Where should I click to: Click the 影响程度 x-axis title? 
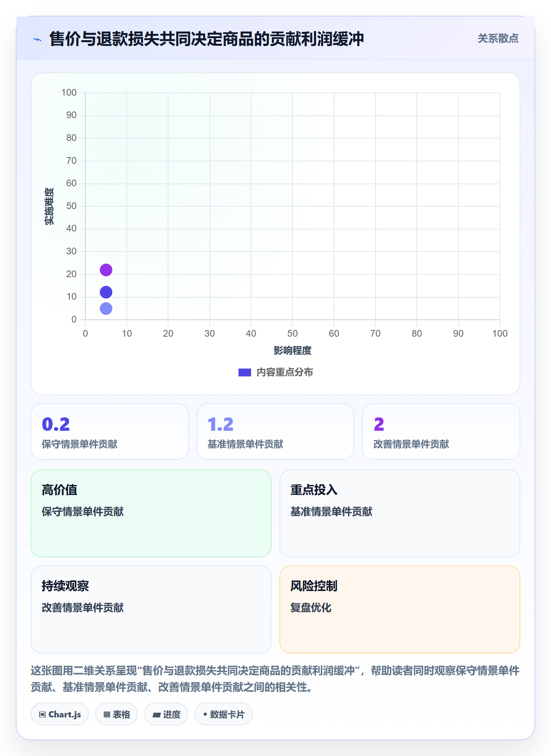coord(292,350)
